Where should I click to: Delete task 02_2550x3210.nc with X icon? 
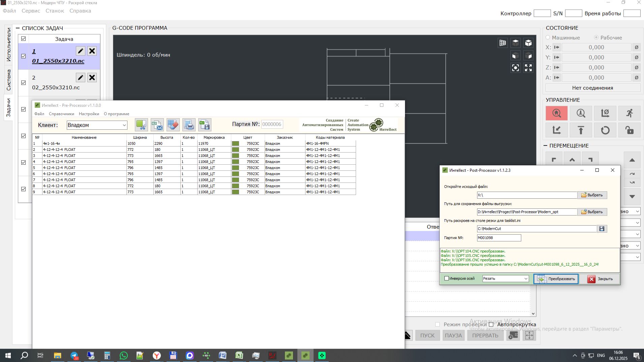click(x=92, y=78)
